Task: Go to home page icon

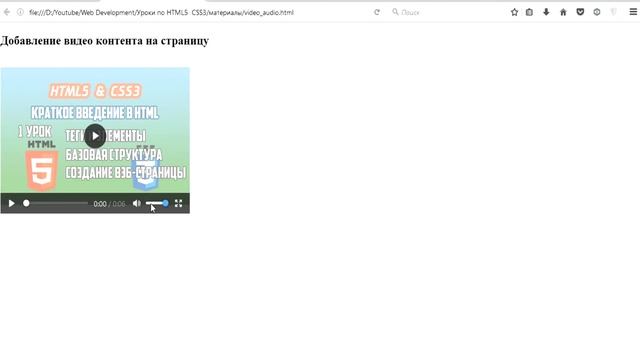Action: [x=563, y=12]
